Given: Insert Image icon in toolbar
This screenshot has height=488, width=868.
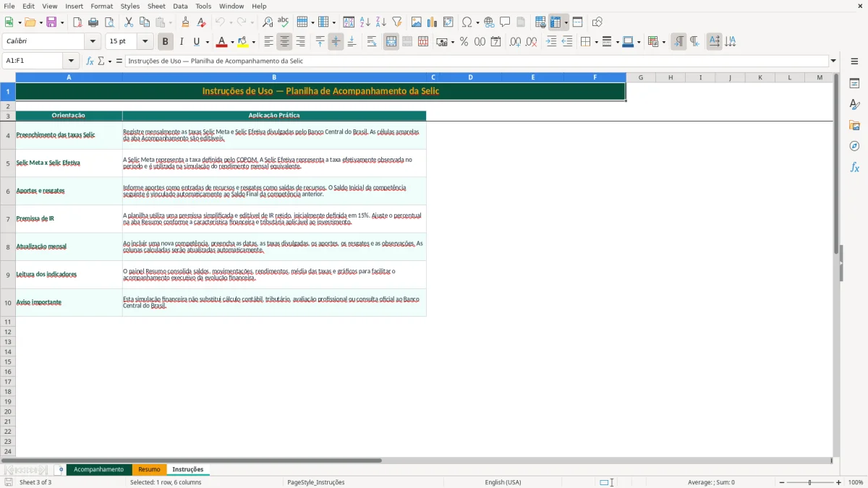Looking at the screenshot, I should (x=417, y=22).
